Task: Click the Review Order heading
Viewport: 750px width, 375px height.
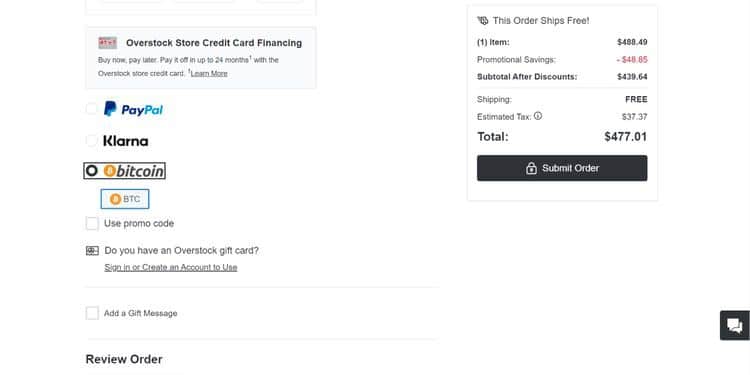Action: (124, 359)
